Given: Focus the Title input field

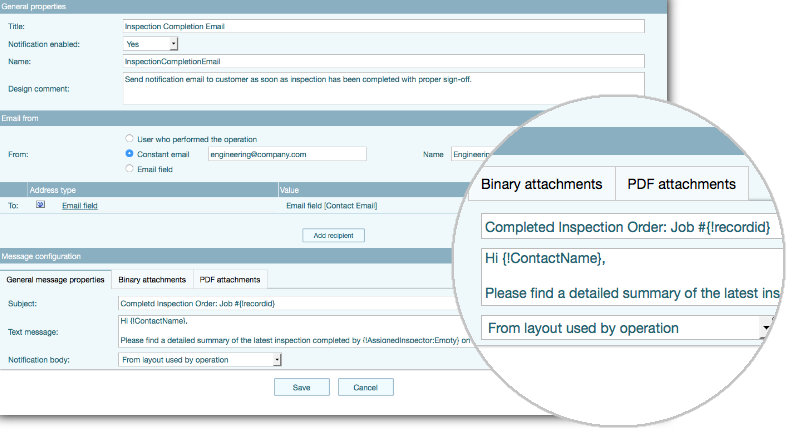Looking at the screenshot, I should [x=384, y=26].
